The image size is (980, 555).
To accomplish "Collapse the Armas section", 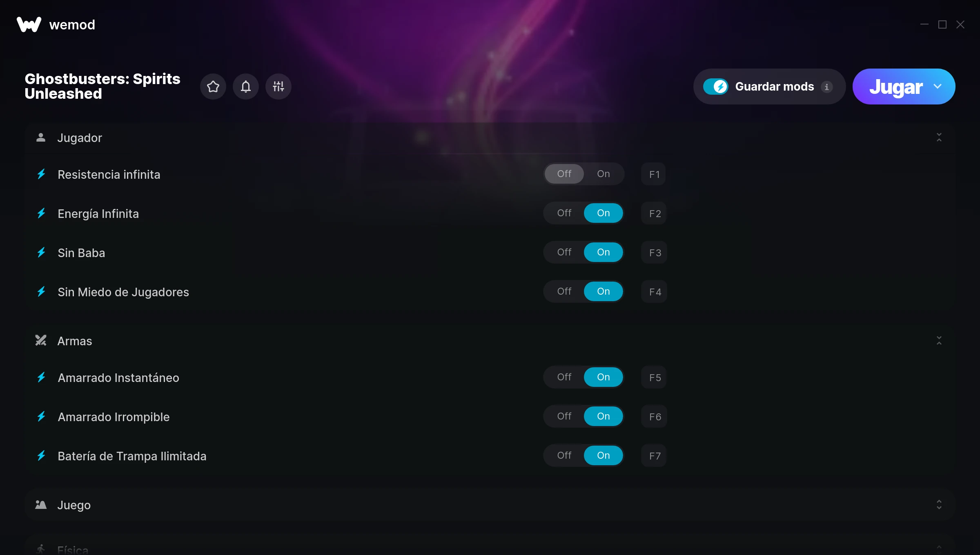I will 939,341.
